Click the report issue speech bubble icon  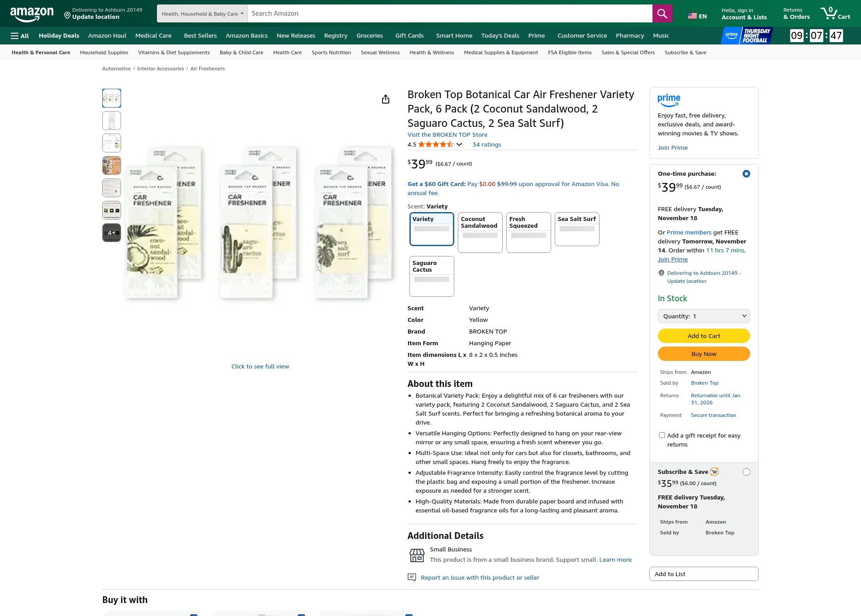tap(412, 577)
